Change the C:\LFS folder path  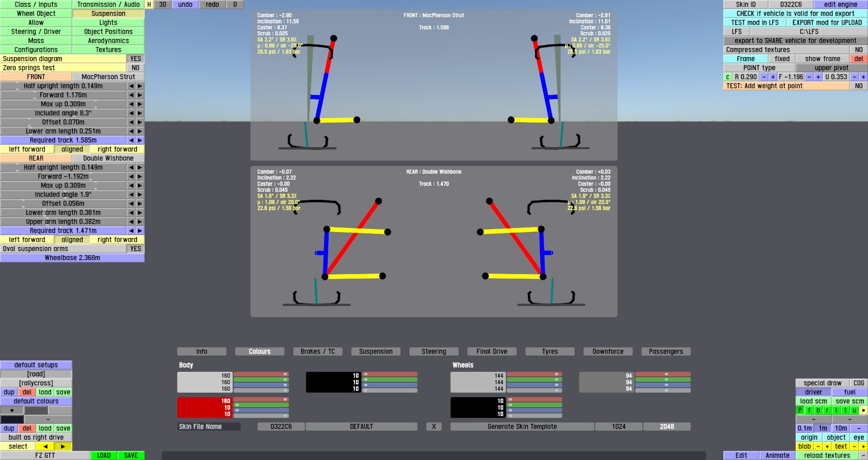click(809, 32)
